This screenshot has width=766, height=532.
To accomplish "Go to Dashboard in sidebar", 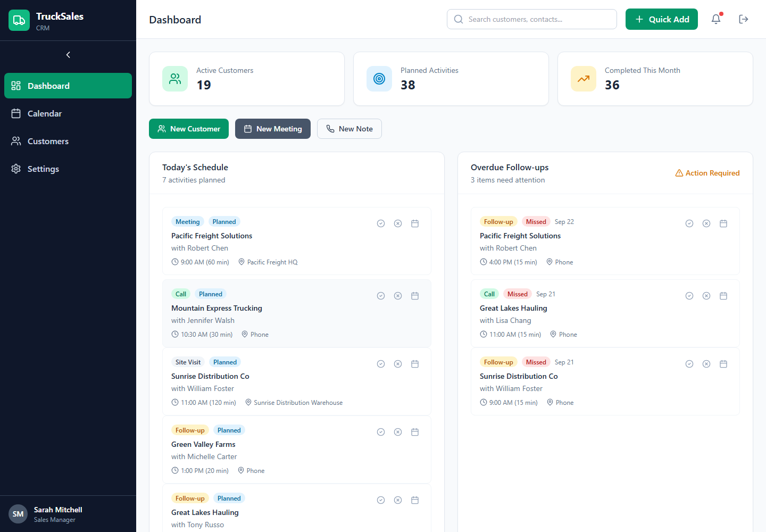I will click(x=68, y=86).
